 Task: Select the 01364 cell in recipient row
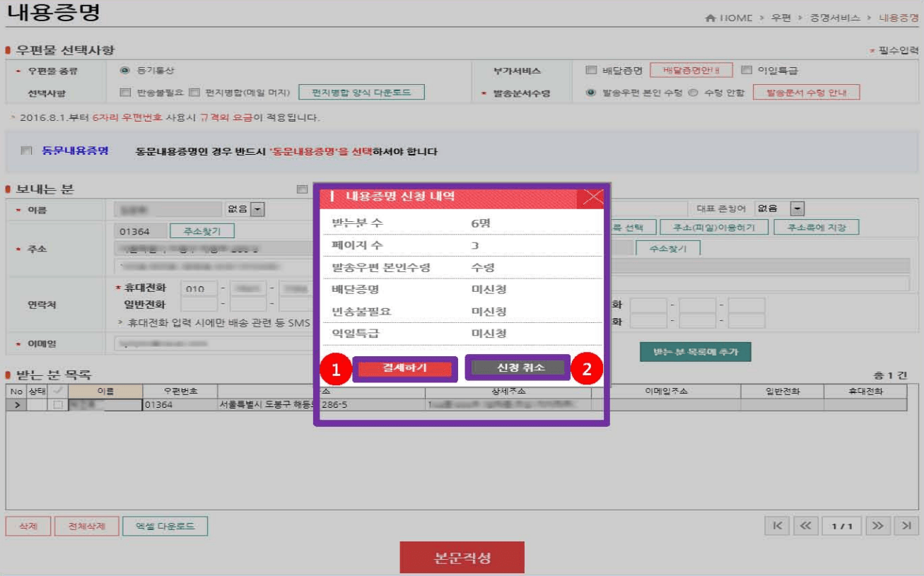(180, 405)
